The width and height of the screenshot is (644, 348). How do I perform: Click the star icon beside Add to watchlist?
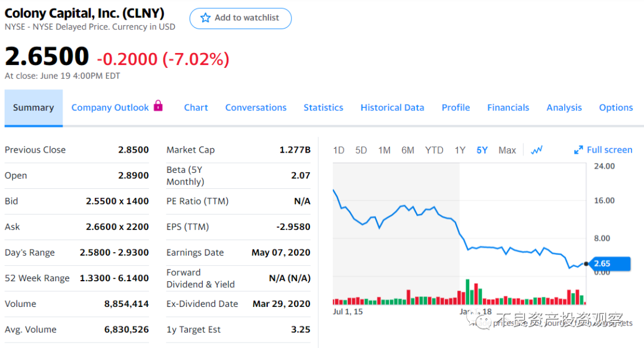[205, 18]
